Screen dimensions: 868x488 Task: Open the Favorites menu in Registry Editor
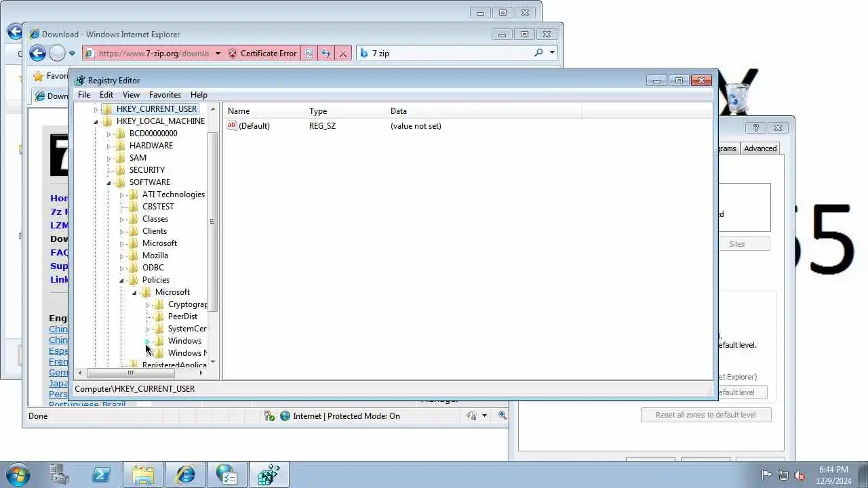pos(165,95)
